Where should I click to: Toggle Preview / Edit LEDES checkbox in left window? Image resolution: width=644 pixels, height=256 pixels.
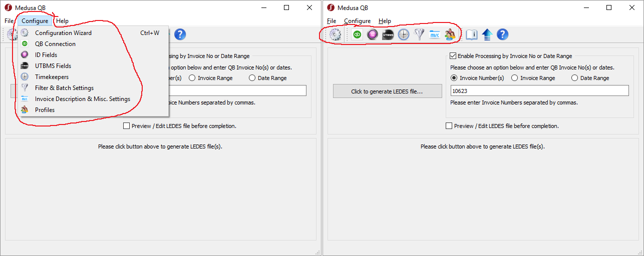point(127,126)
